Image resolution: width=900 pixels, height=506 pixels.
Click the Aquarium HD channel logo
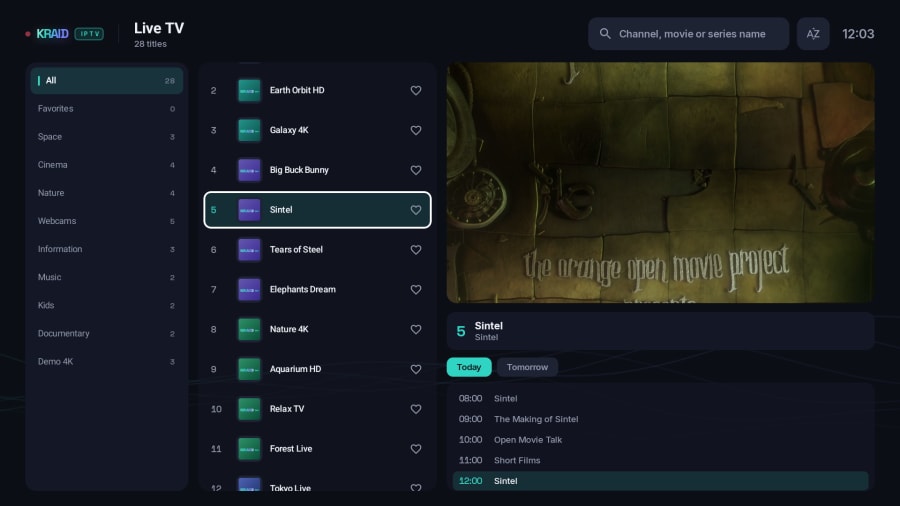pyautogui.click(x=249, y=369)
